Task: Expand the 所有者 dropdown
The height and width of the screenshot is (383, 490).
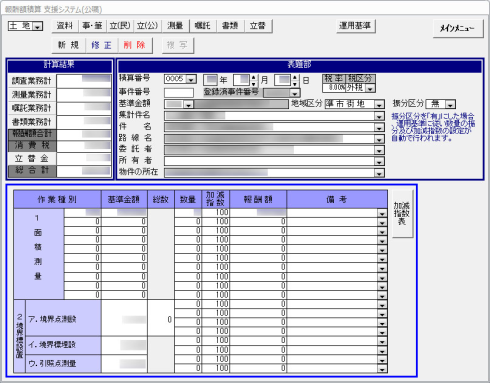Action: (379, 162)
